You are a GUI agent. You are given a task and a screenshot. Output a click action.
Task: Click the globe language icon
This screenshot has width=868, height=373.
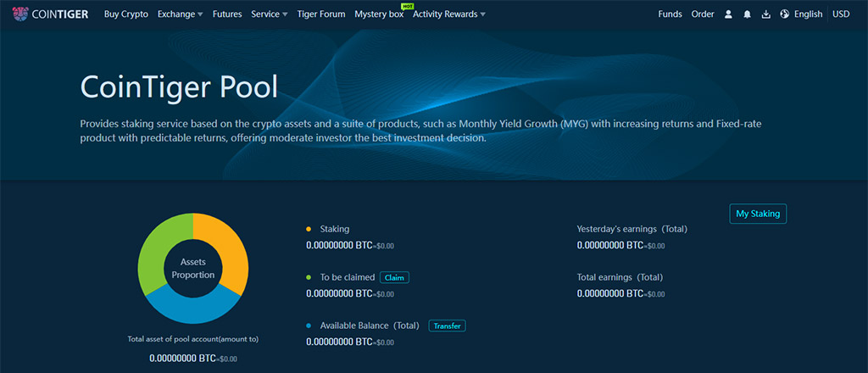point(784,14)
